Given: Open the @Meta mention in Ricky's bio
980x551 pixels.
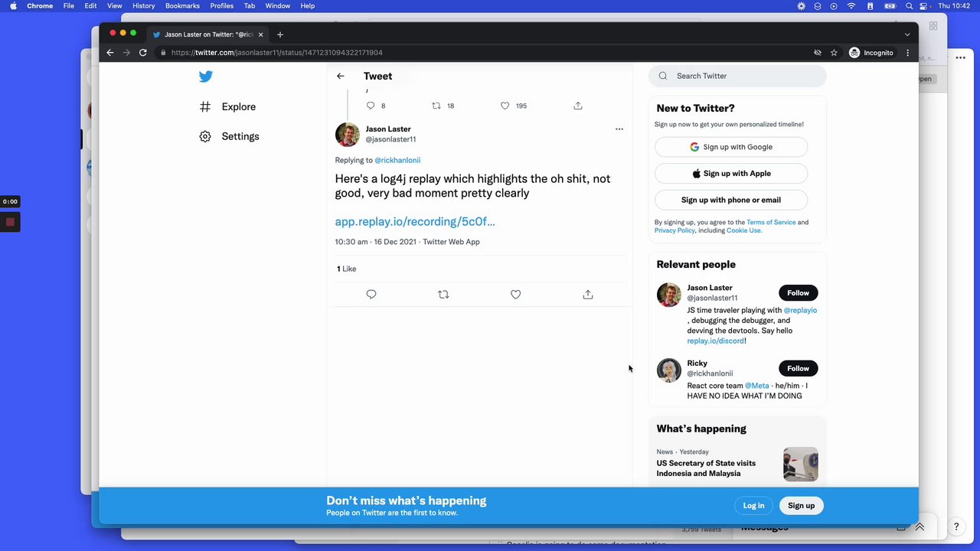Looking at the screenshot, I should pyautogui.click(x=756, y=386).
